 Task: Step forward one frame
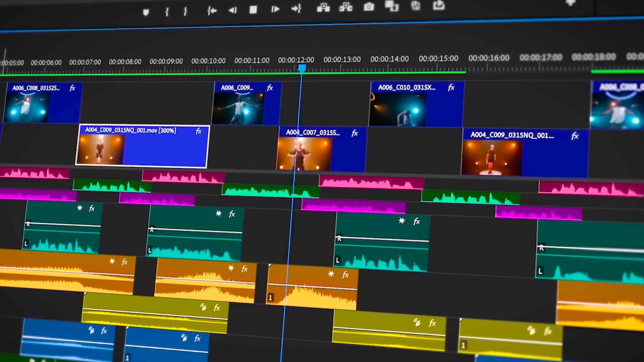(275, 9)
